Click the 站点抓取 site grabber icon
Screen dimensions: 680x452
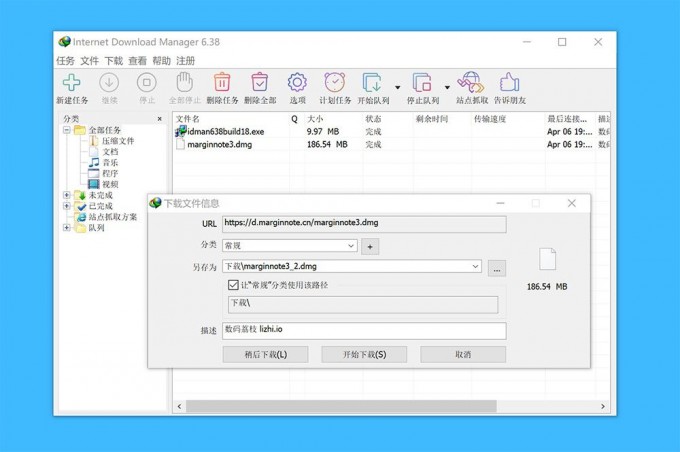[470, 84]
